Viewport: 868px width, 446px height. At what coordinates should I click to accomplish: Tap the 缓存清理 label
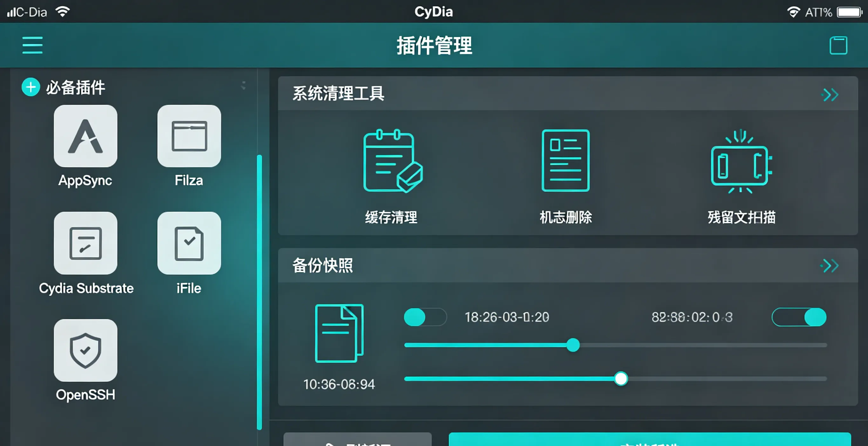pyautogui.click(x=391, y=217)
